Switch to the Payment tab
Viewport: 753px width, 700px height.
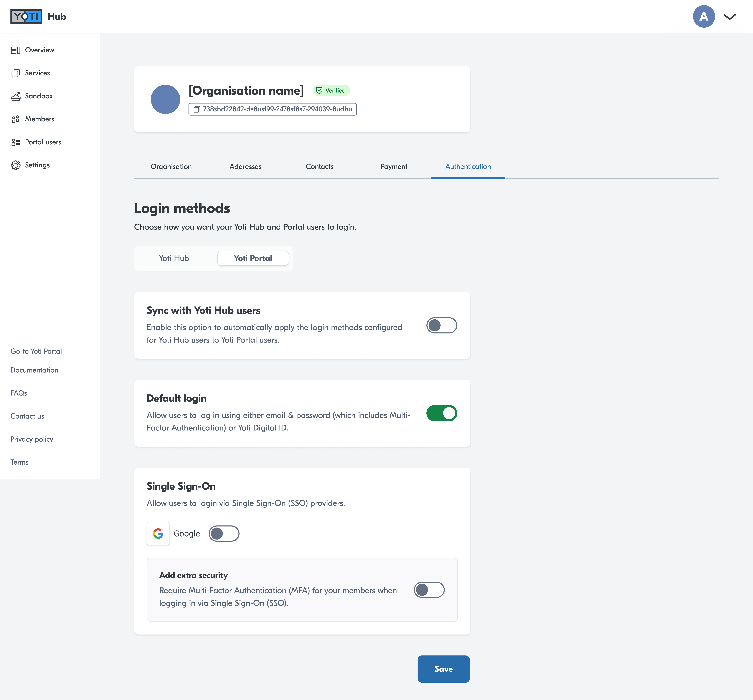point(394,167)
